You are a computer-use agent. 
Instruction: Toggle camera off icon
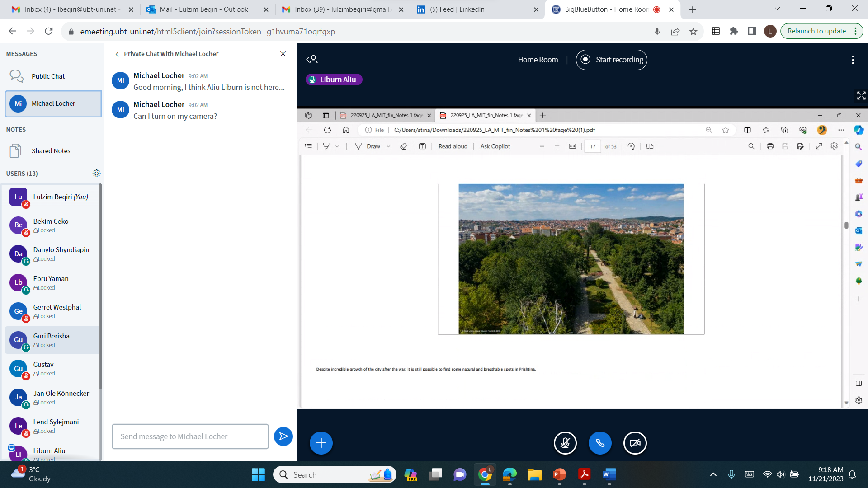634,443
